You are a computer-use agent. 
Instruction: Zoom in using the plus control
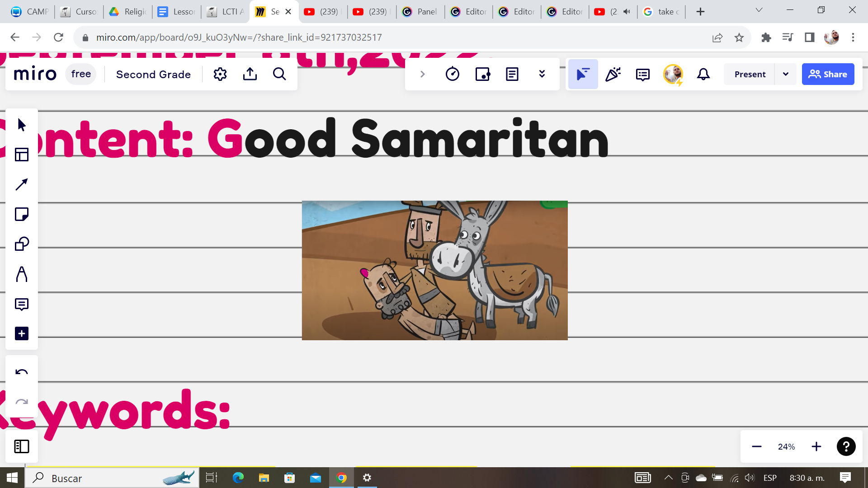point(816,446)
